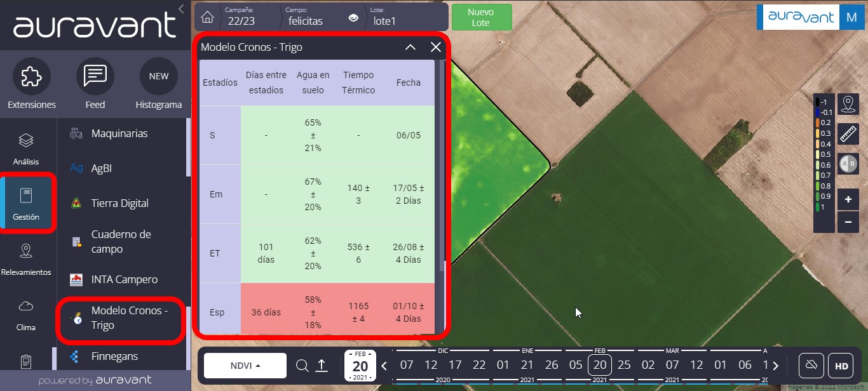
Task: Toggle the HD imagery button
Action: tap(841, 366)
